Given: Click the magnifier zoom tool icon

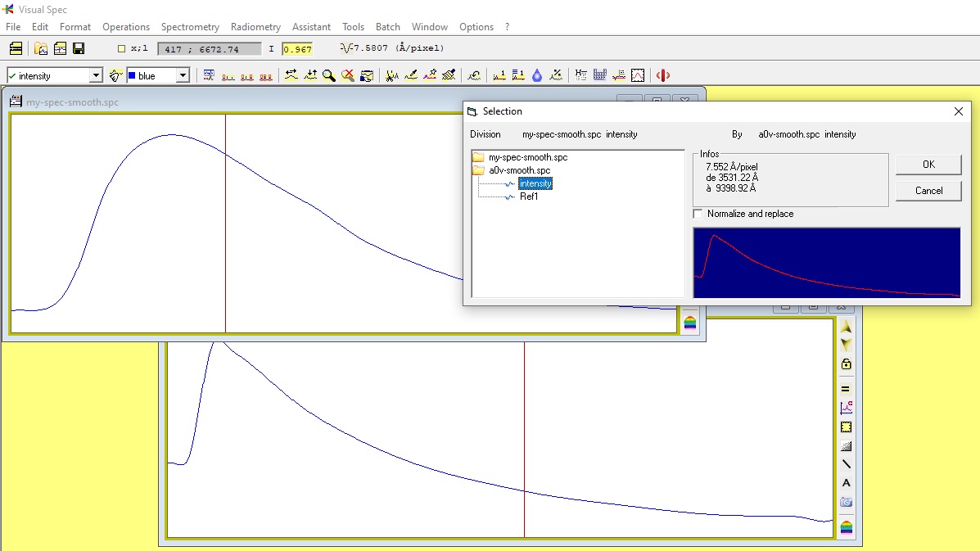Looking at the screenshot, I should coord(329,75).
